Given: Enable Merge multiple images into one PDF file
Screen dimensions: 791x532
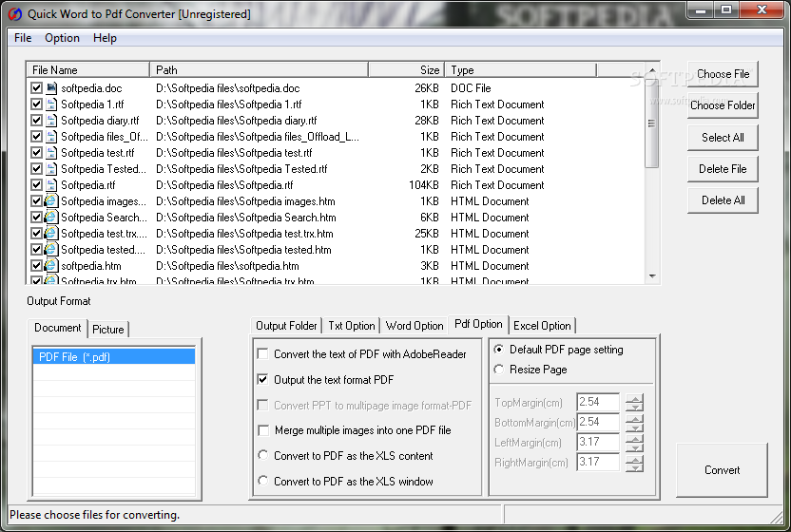Looking at the screenshot, I should coord(263,430).
